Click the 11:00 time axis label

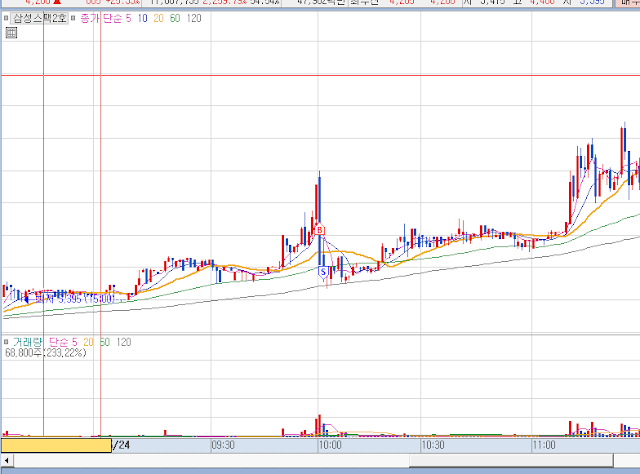tap(544, 445)
